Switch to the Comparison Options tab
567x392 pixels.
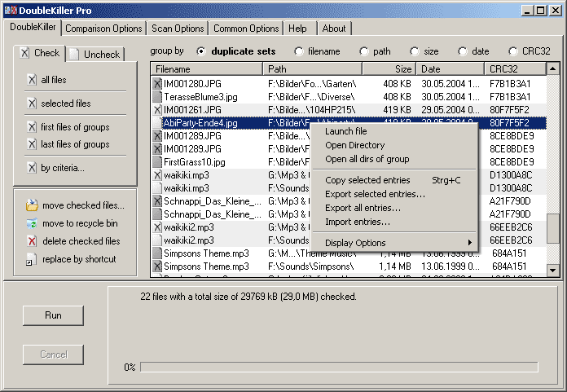click(103, 29)
